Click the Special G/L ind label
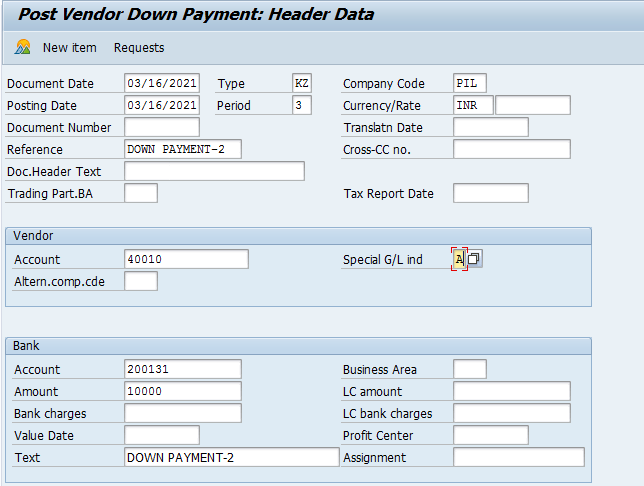The width and height of the screenshot is (644, 486). [x=382, y=260]
